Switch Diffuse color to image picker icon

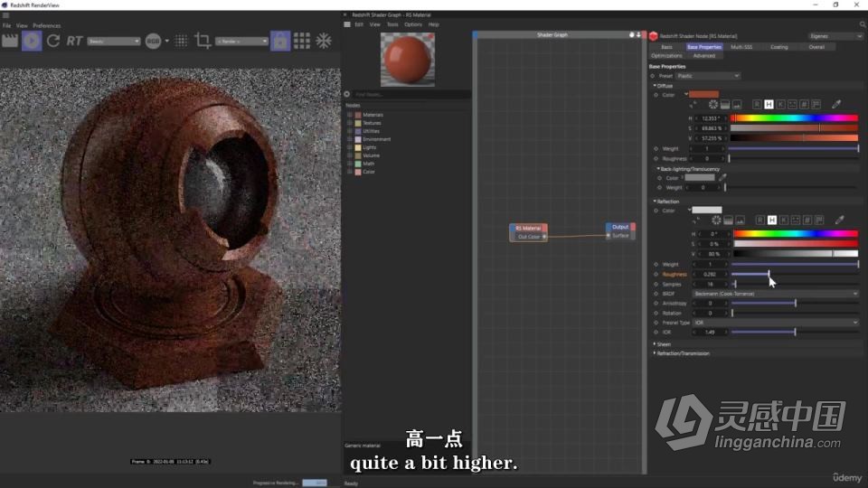coord(737,105)
